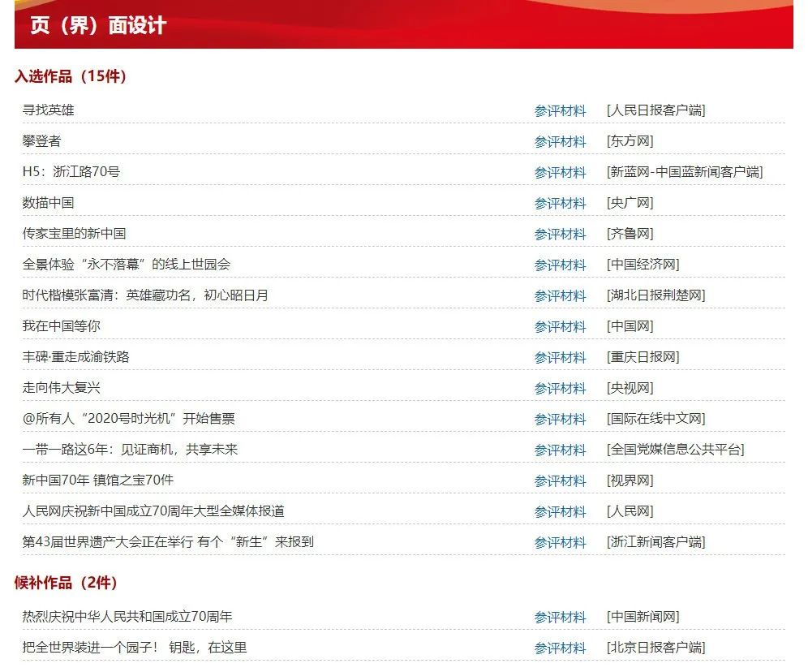The image size is (808, 672).
Task: Click the title 攀登者
Action: pyautogui.click(x=41, y=140)
